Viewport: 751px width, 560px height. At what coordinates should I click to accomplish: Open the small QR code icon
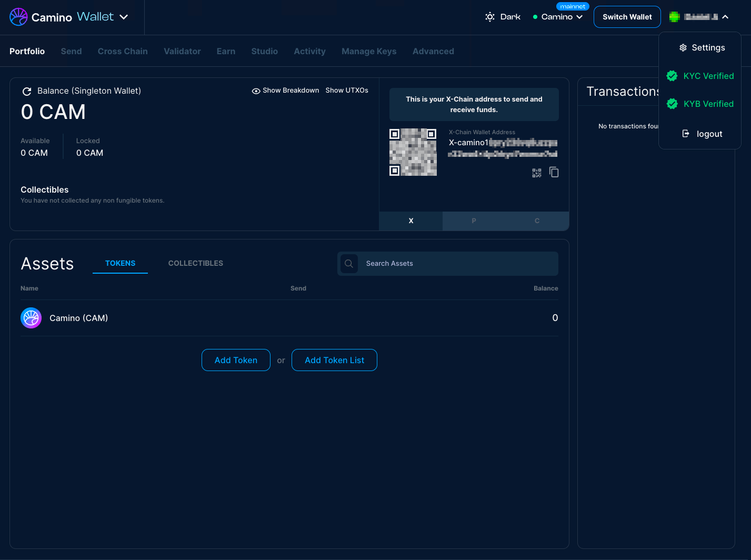[x=536, y=173]
